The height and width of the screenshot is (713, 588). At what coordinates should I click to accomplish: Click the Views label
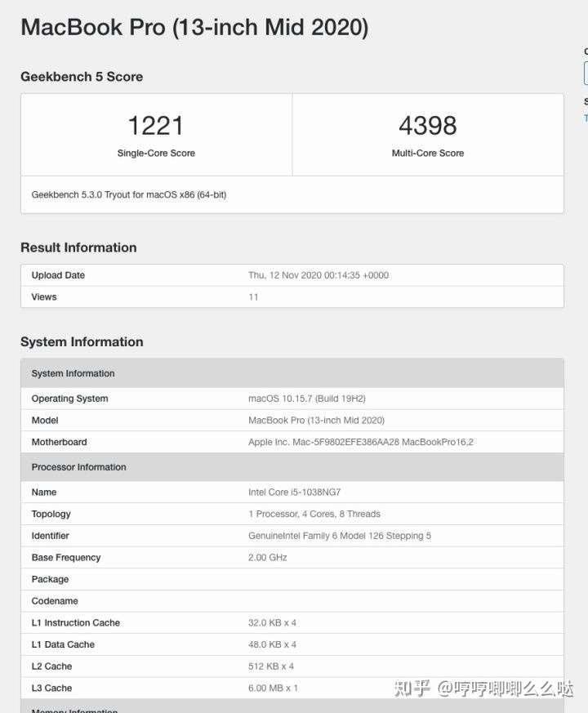[x=44, y=297]
